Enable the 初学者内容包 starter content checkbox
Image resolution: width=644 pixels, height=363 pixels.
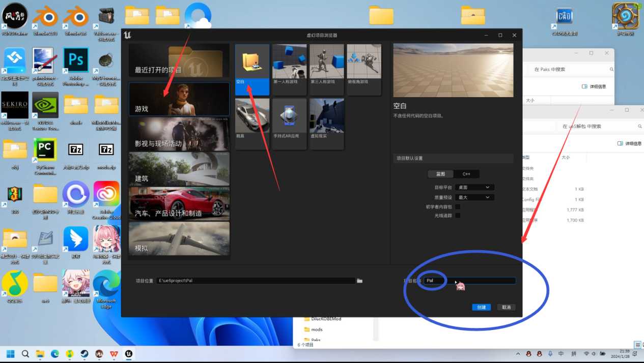(458, 207)
